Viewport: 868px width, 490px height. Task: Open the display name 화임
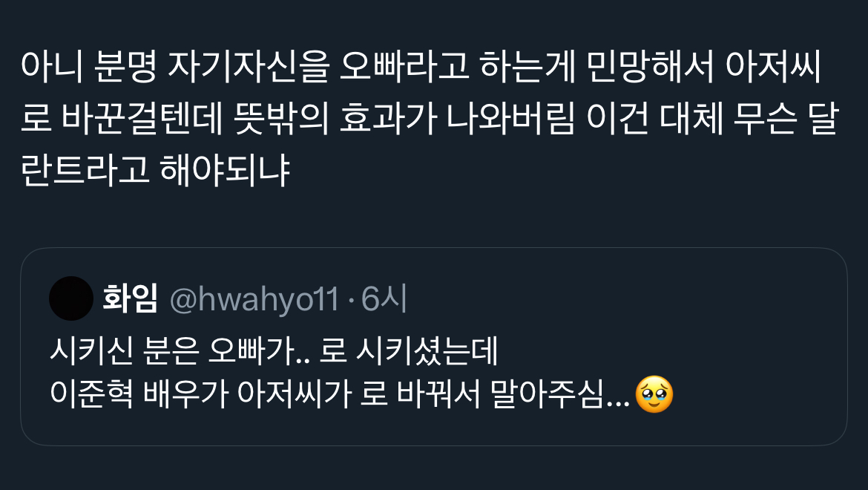tap(130, 298)
